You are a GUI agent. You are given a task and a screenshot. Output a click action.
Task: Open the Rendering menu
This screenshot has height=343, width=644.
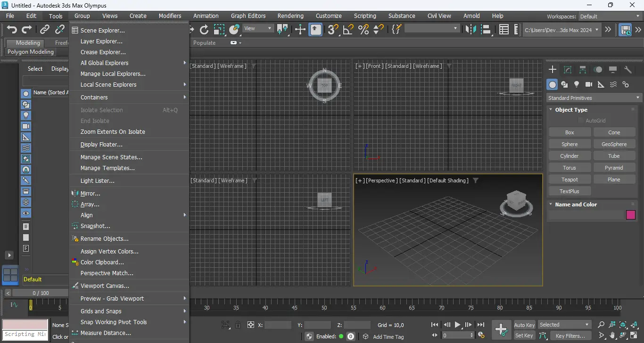tap(290, 16)
